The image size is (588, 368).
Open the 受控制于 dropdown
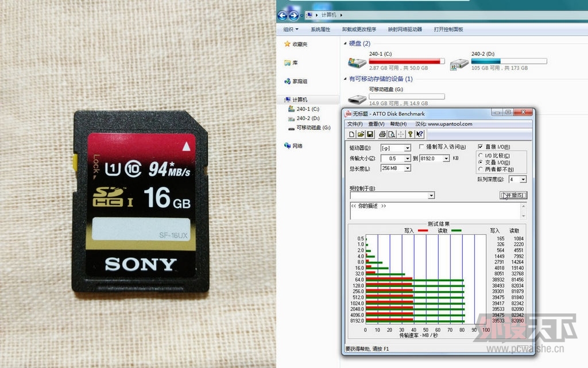(431, 195)
